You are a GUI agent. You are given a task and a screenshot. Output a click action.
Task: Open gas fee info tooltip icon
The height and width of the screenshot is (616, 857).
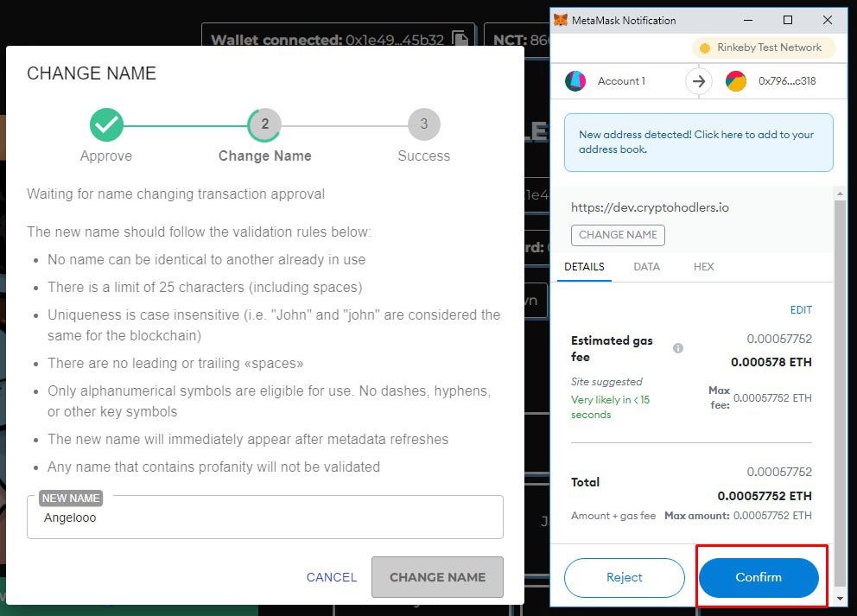677,348
